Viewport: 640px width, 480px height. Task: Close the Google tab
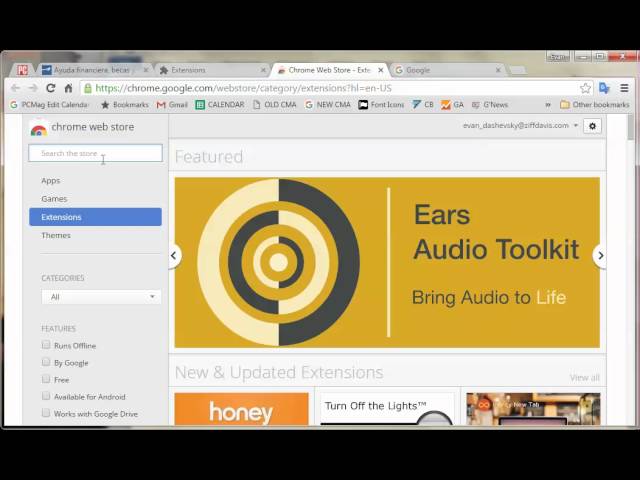point(498,70)
